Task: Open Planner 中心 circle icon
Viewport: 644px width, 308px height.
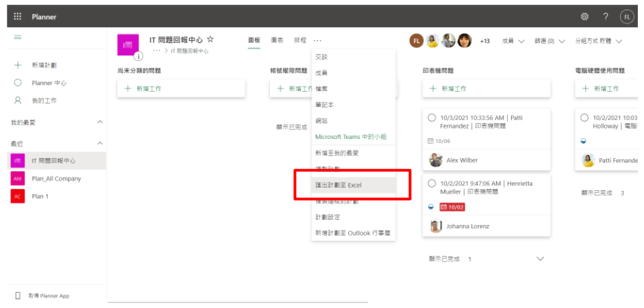Action: [x=18, y=83]
